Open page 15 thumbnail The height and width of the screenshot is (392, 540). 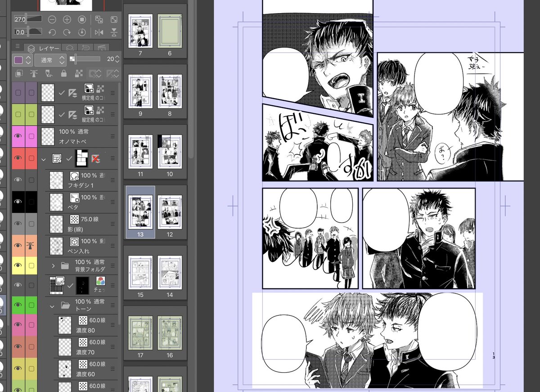point(140,273)
